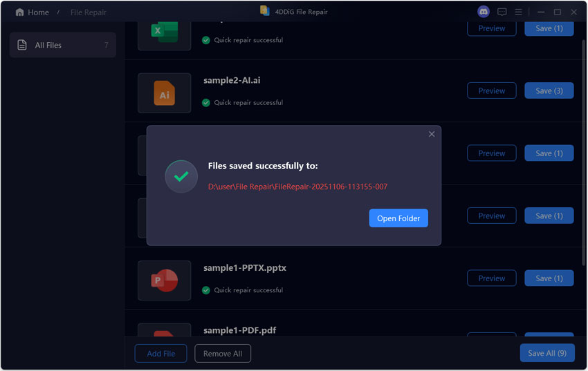Viewport: 588px width, 371px height.
Task: Go to File Repair breadcrumb
Action: 88,12
